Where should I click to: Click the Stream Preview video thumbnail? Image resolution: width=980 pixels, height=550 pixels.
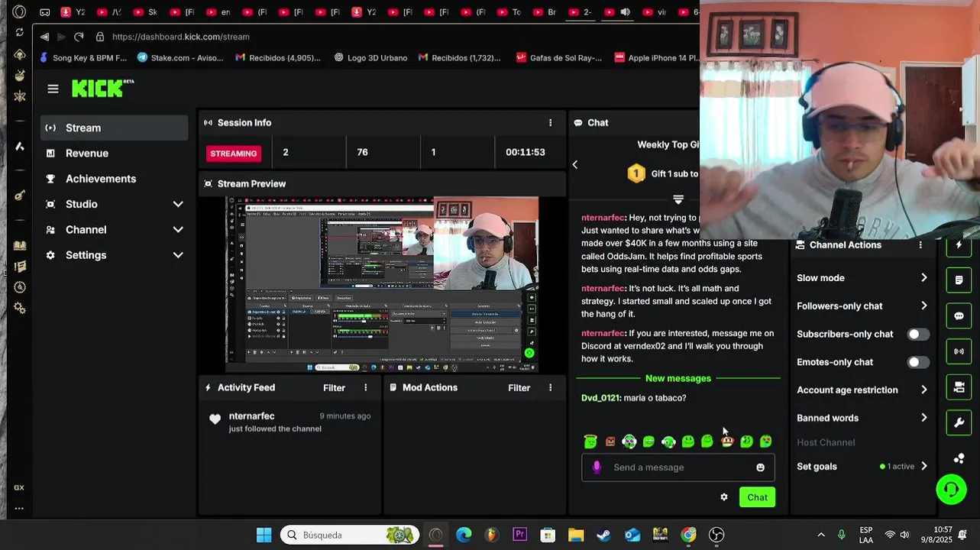tap(382, 284)
